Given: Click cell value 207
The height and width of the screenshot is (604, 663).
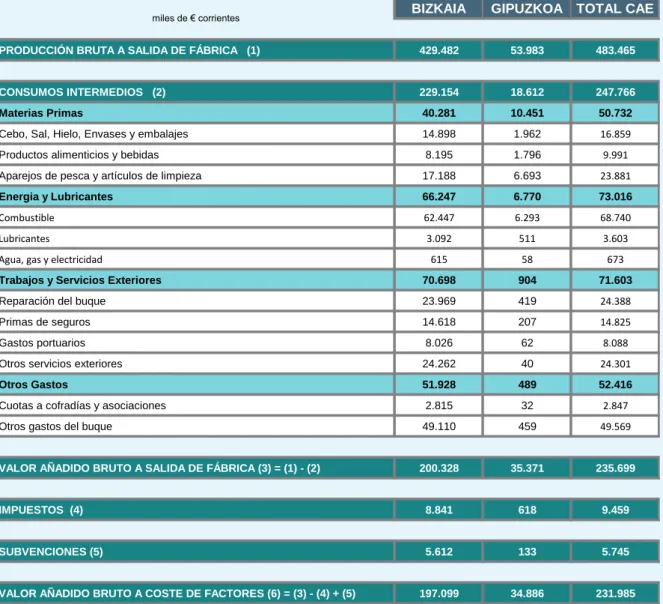Looking at the screenshot, I should click(x=527, y=322).
